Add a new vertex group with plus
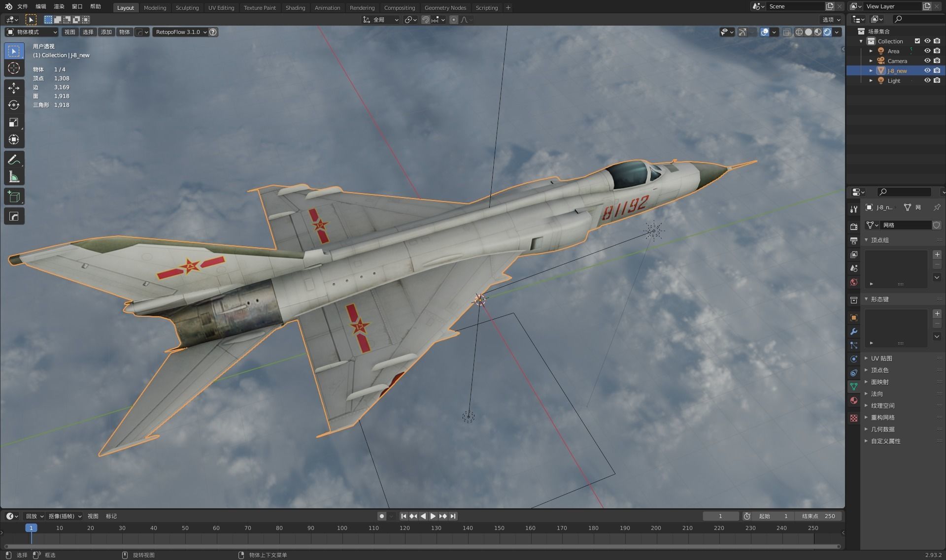The width and height of the screenshot is (946, 560). (x=937, y=255)
